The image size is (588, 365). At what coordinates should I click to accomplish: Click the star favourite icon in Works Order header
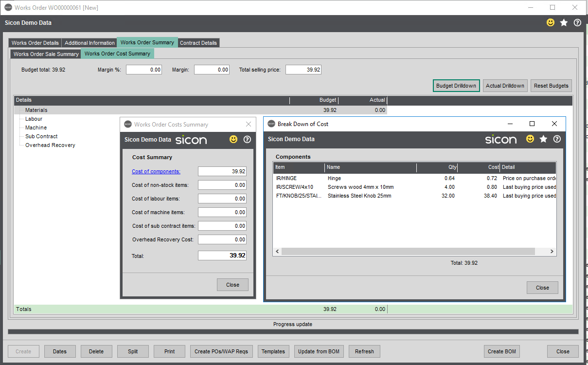[564, 22]
